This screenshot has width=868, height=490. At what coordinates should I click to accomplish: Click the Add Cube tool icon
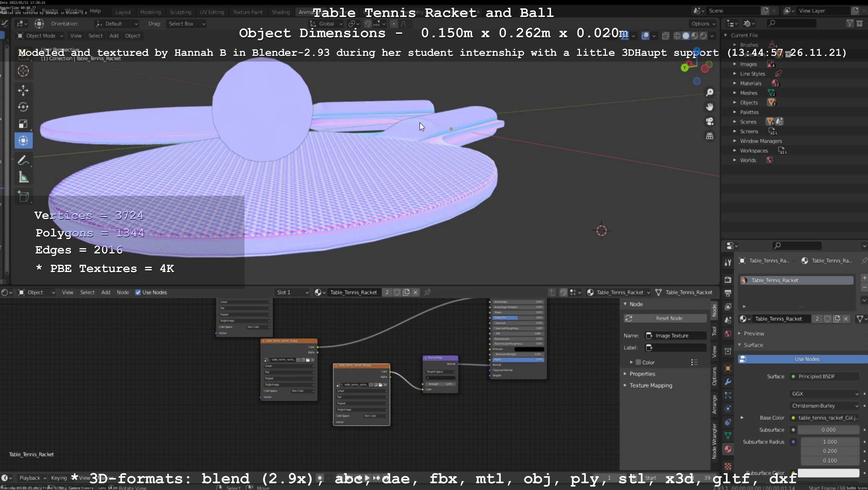(x=23, y=196)
